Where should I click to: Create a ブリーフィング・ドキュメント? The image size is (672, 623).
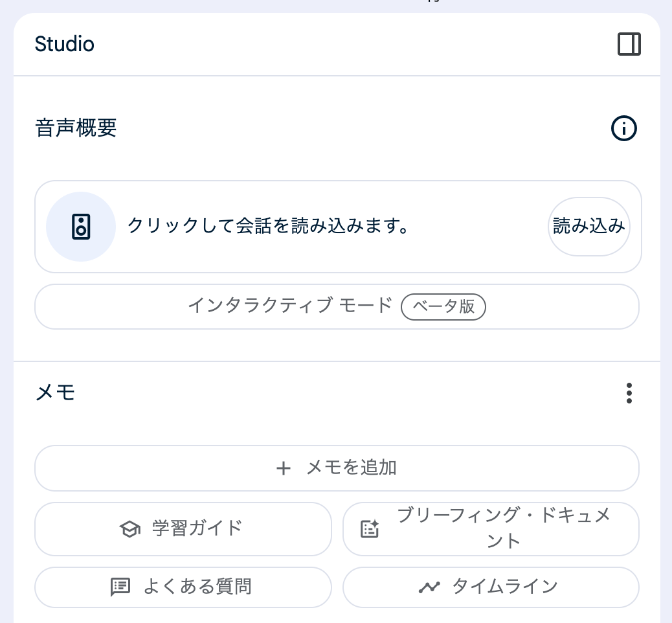coord(503,528)
